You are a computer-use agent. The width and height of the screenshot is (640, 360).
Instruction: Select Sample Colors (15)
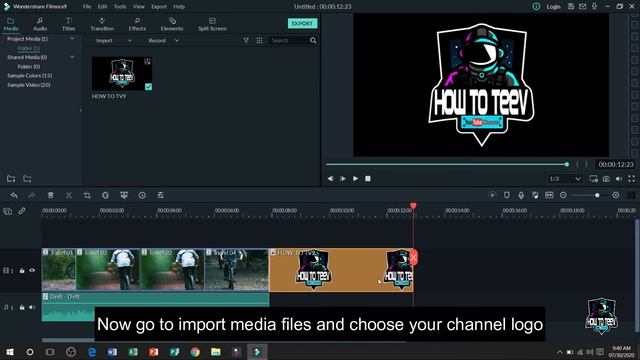tap(29, 76)
